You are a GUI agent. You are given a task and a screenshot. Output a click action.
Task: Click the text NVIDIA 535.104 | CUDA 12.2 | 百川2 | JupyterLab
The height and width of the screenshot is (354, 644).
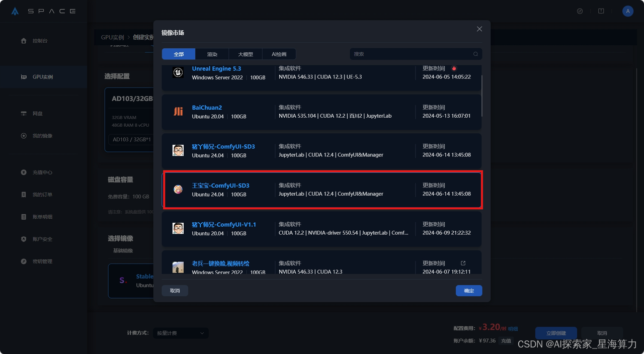[335, 116]
